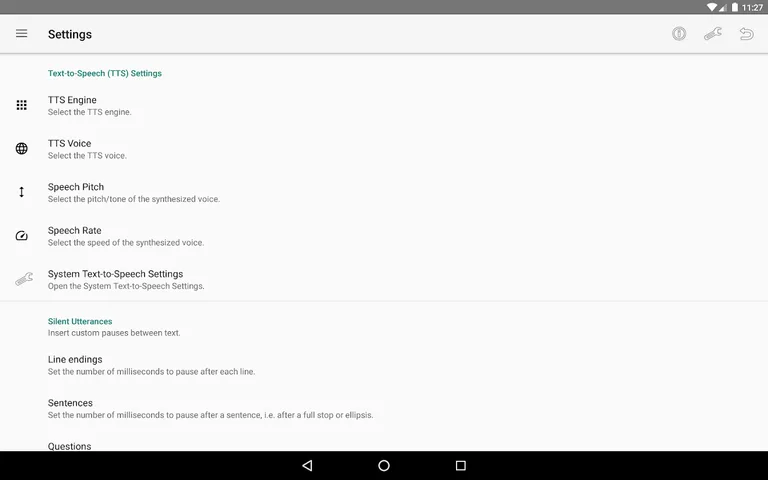Click the grid icon beside TTS Engine
The width and height of the screenshot is (768, 480).
pyautogui.click(x=22, y=105)
